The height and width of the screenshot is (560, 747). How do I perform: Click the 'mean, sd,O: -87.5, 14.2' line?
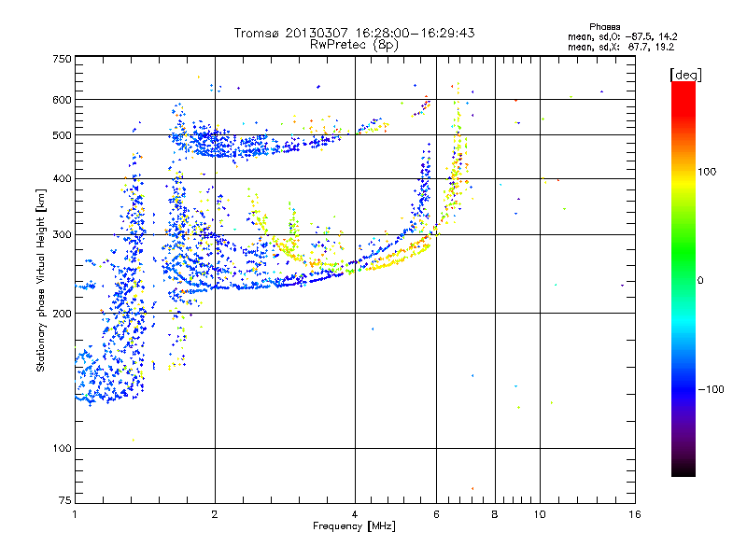(x=622, y=36)
